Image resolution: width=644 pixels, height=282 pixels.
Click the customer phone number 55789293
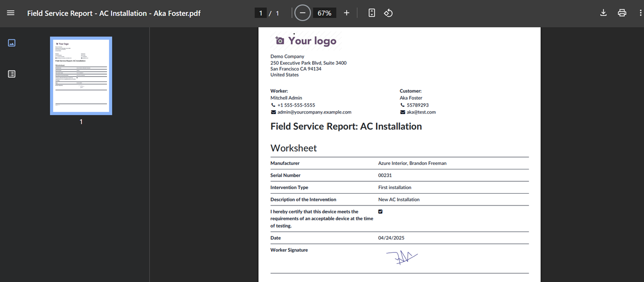417,105
